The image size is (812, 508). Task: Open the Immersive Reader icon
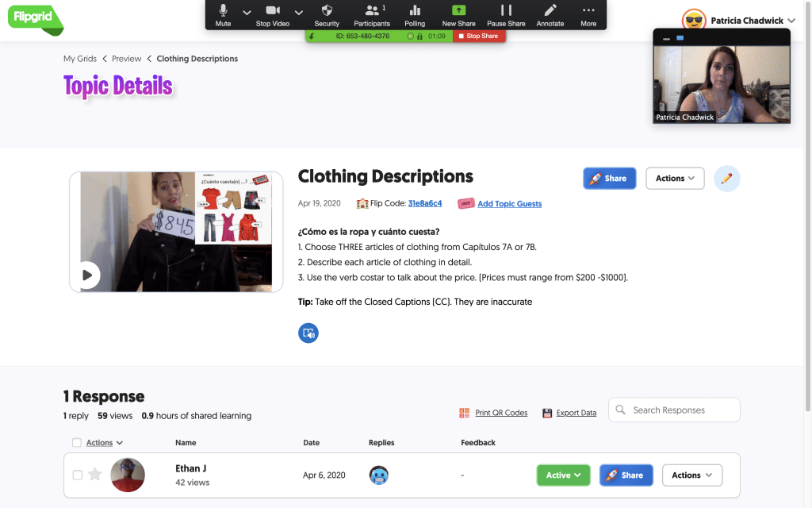click(308, 333)
